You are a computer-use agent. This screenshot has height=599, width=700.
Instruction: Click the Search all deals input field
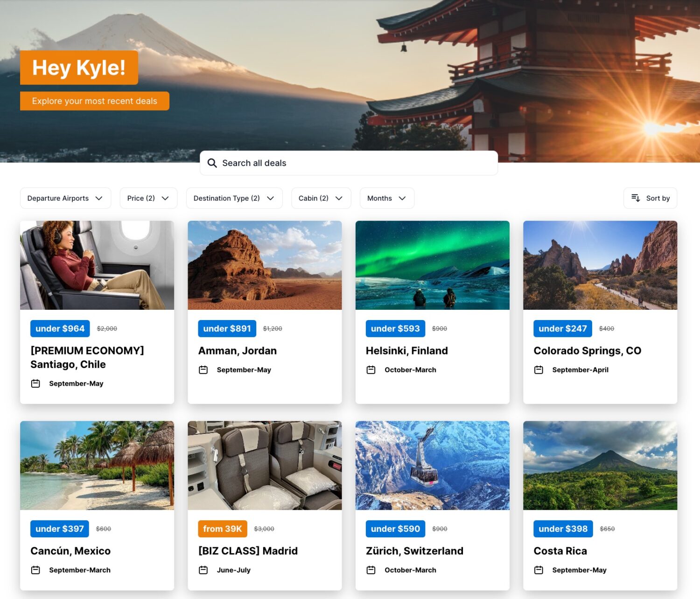[x=349, y=163]
